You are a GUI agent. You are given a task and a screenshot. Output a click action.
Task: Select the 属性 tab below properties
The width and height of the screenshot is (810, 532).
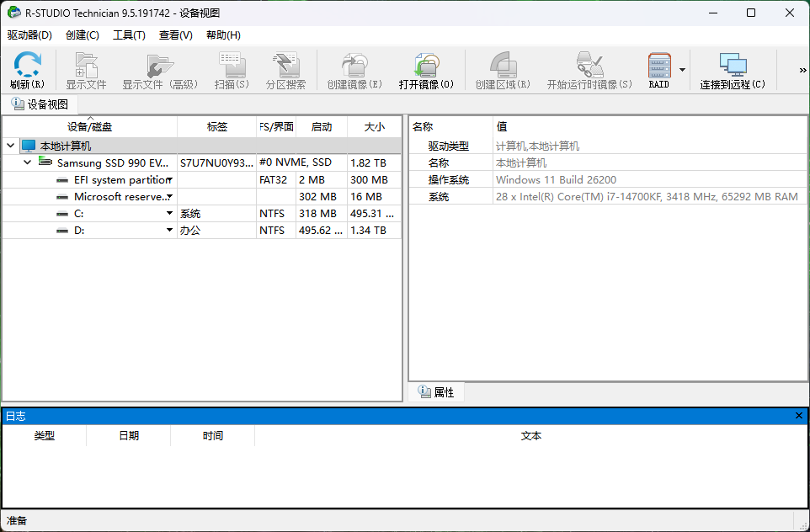[x=436, y=392]
